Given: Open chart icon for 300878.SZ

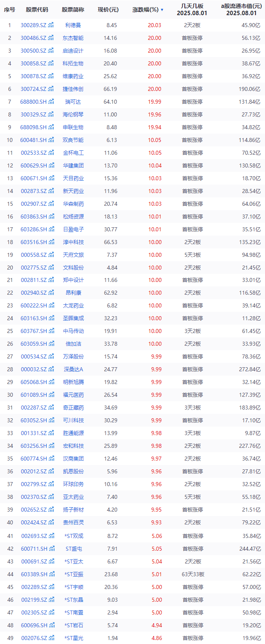Looking at the screenshot, I should coord(51,76).
